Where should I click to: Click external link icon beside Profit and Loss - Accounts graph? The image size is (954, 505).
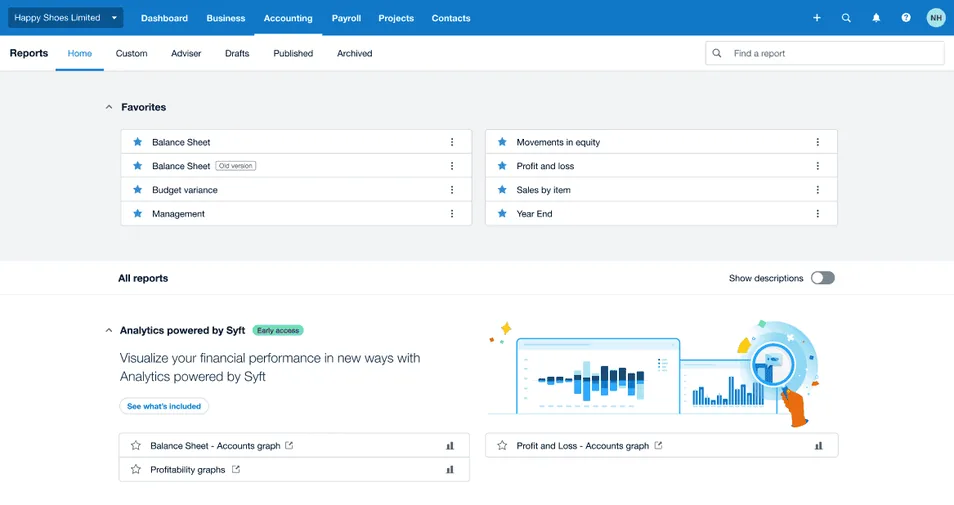pos(658,445)
